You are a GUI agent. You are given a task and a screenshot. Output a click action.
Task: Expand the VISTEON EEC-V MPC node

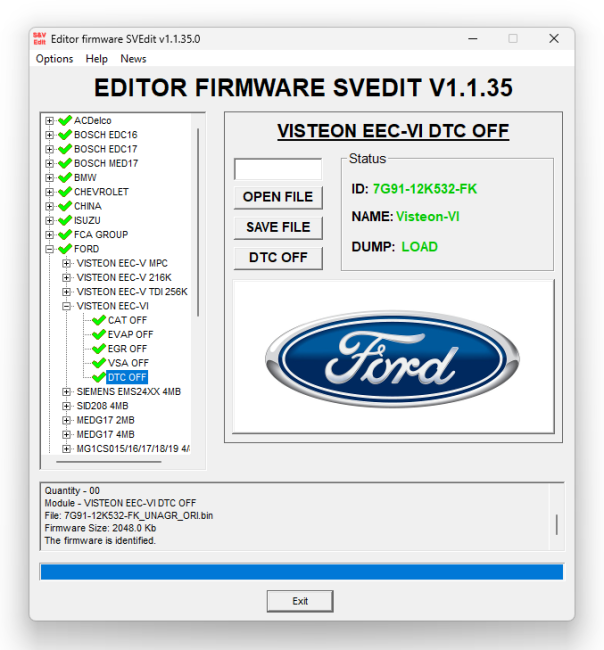point(66,263)
